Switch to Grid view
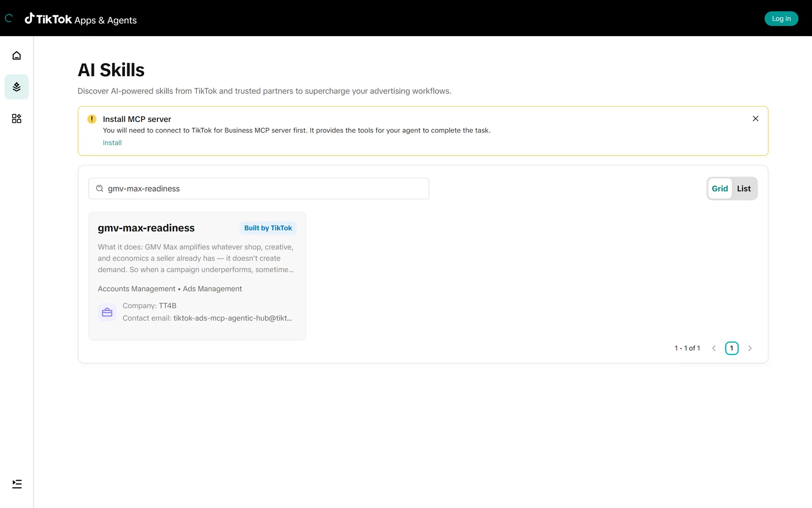 click(720, 188)
